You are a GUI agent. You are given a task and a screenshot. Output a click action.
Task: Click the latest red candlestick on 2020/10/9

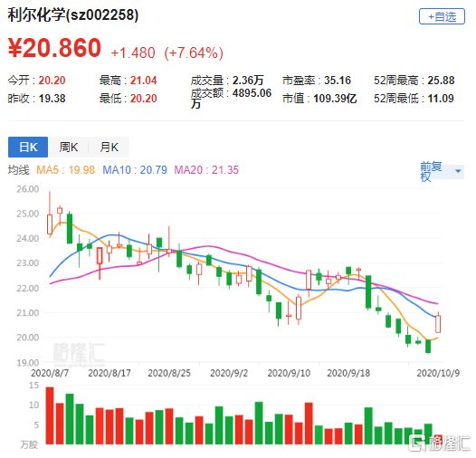(438, 324)
